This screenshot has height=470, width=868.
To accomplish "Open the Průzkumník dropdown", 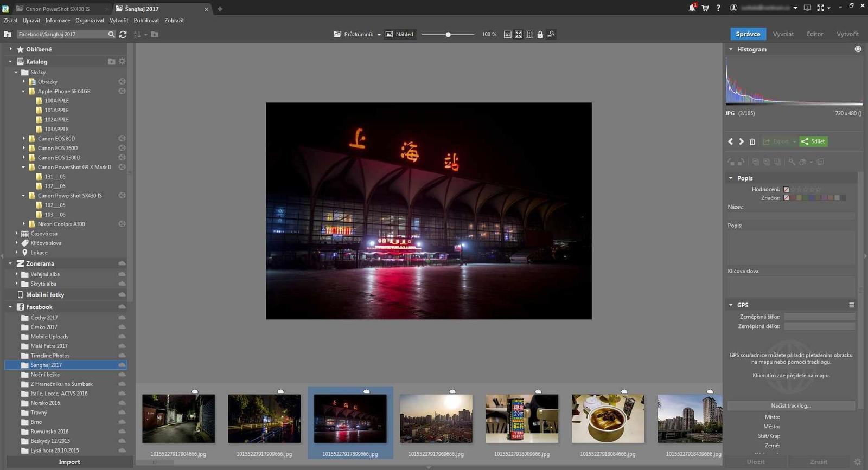I will point(357,34).
